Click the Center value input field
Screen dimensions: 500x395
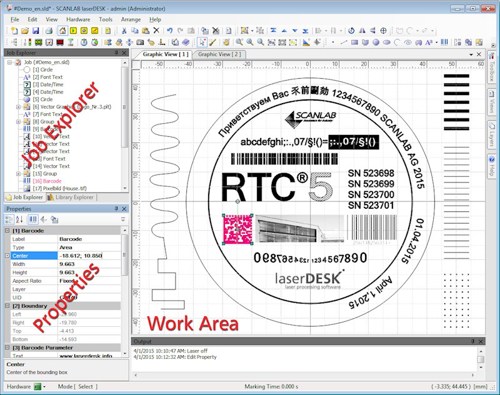point(89,256)
